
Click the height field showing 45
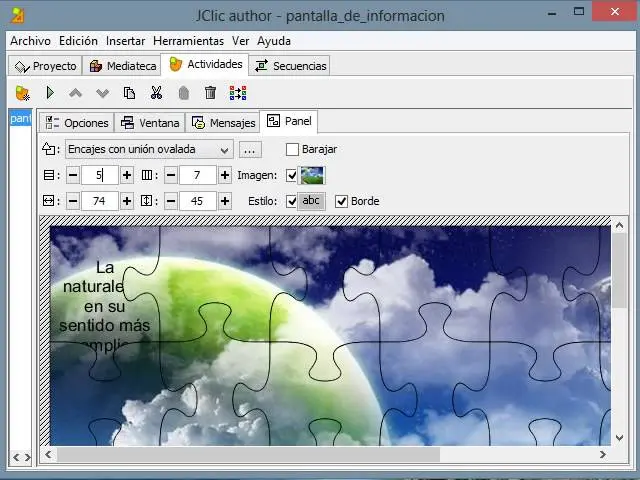198,201
